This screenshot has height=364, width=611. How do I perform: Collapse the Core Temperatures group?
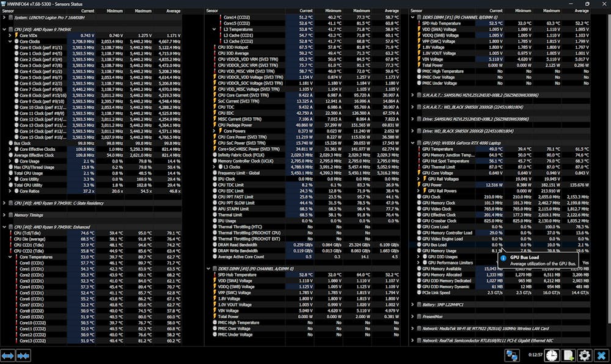(10, 257)
